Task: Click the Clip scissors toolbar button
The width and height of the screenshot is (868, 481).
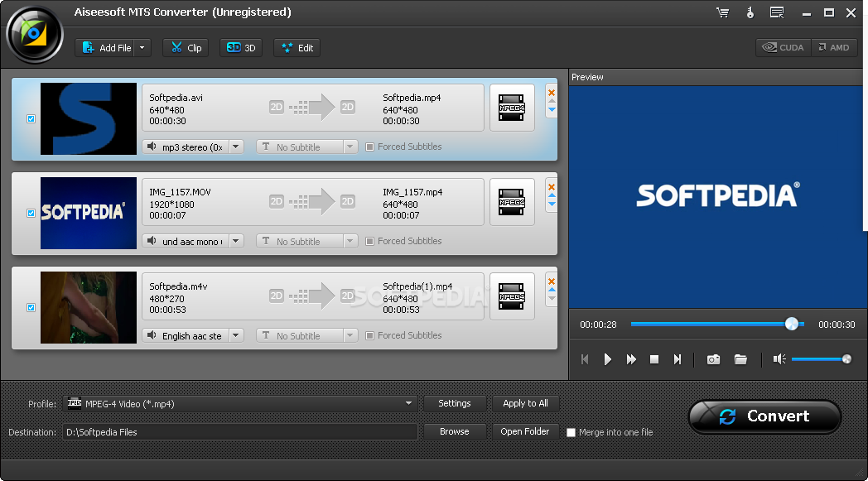Action: pyautogui.click(x=186, y=47)
